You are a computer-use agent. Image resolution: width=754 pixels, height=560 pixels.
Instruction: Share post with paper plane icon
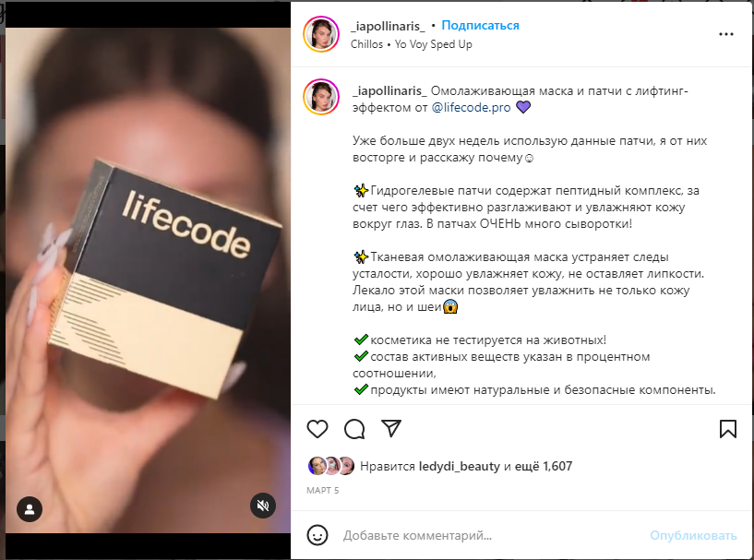[x=391, y=428]
